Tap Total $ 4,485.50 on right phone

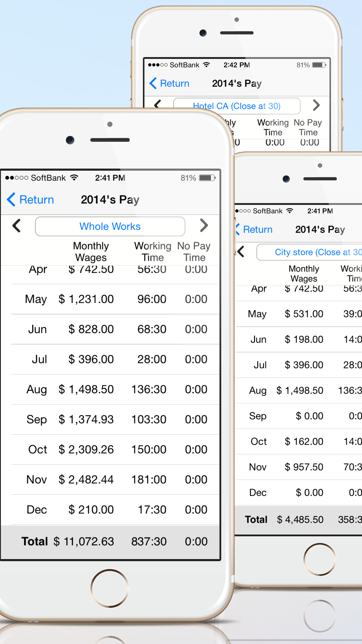[300, 519]
